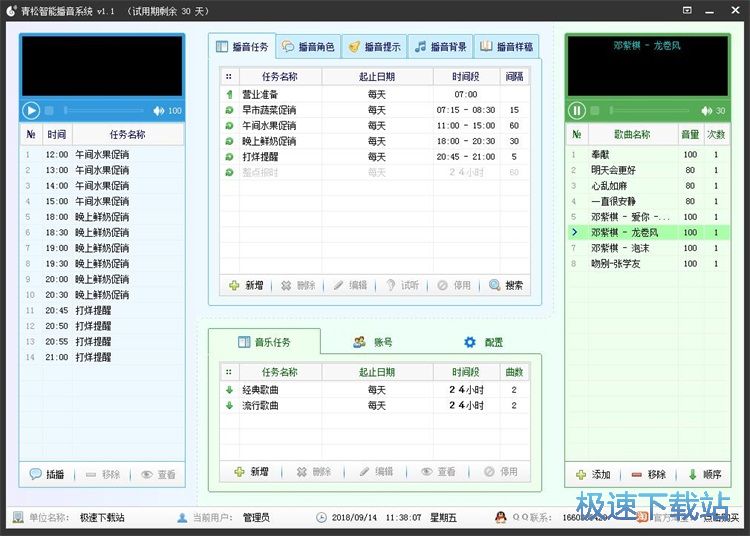Viewport: 750px width, 536px height.
Task: Open the 播音角色 tab
Action: coord(308,47)
